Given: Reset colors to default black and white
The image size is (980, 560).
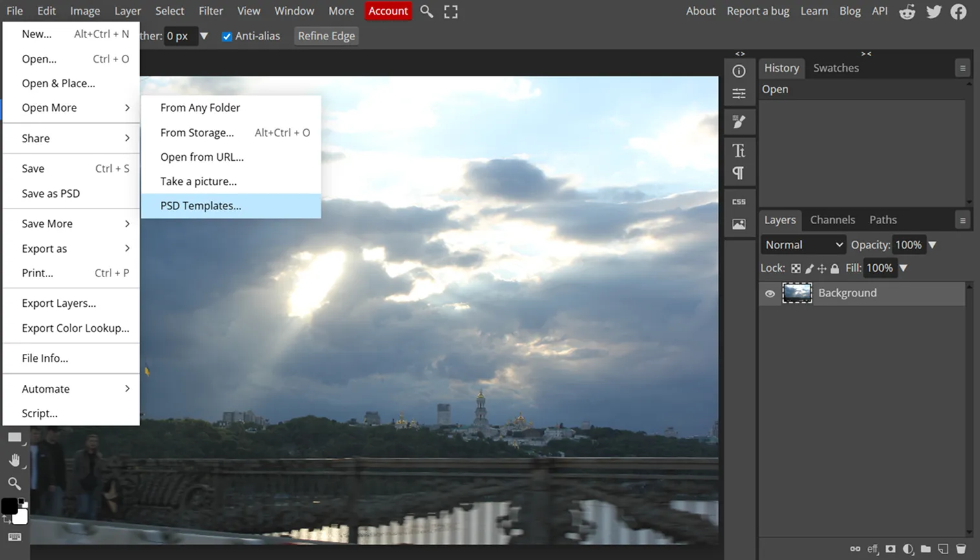Looking at the screenshot, I should coord(22,502).
